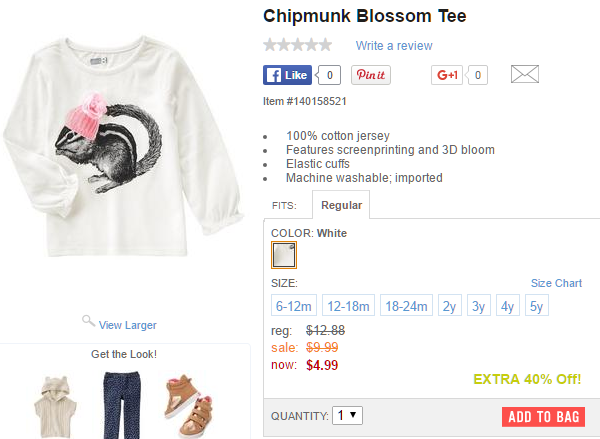The image size is (600, 439).
Task: Pick size 2y
Action: 450,306
